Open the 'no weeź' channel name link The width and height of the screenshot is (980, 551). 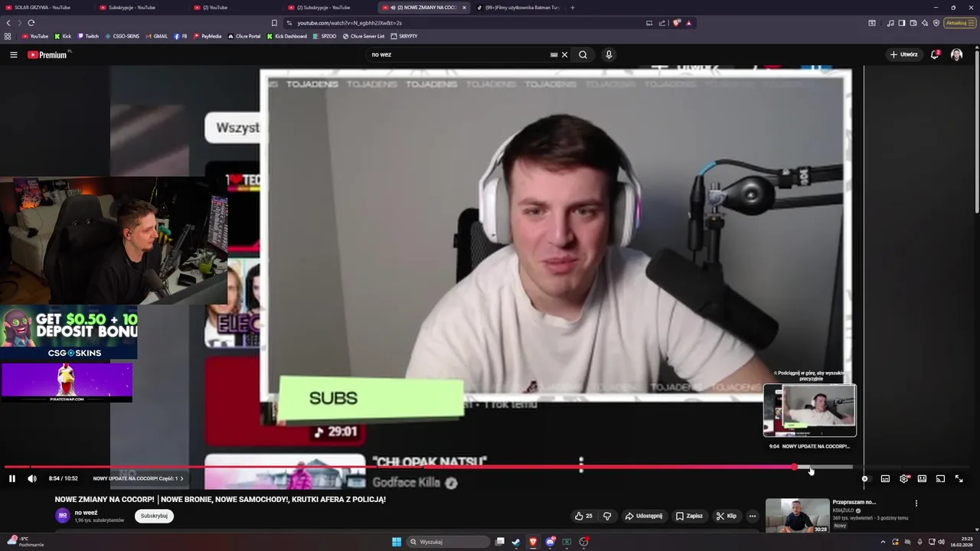coord(86,513)
